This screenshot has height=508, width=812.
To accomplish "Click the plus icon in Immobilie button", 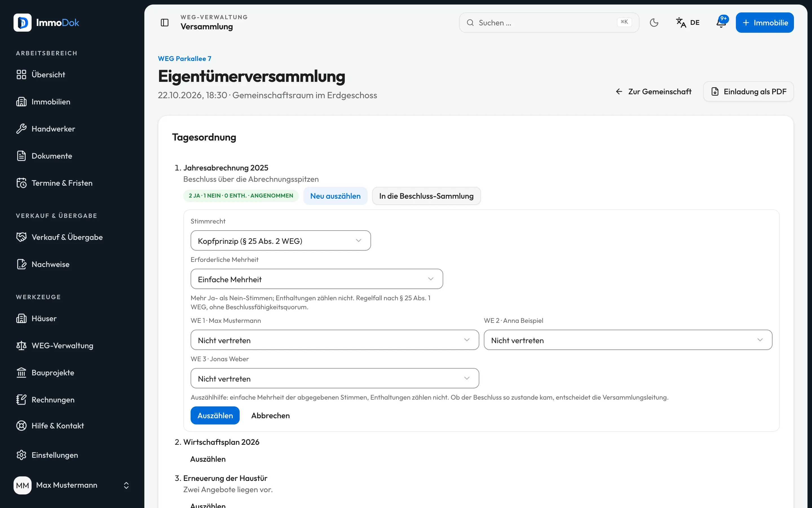I will tap(745, 23).
